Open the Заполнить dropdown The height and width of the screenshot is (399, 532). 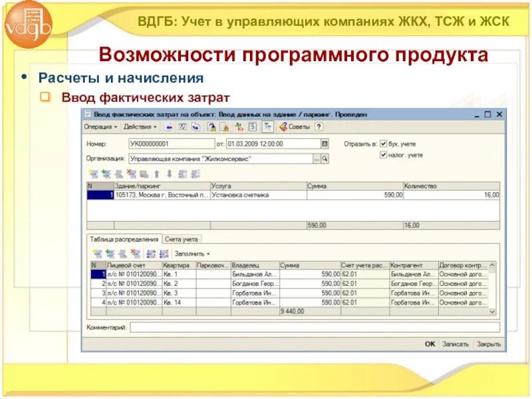pyautogui.click(x=192, y=254)
